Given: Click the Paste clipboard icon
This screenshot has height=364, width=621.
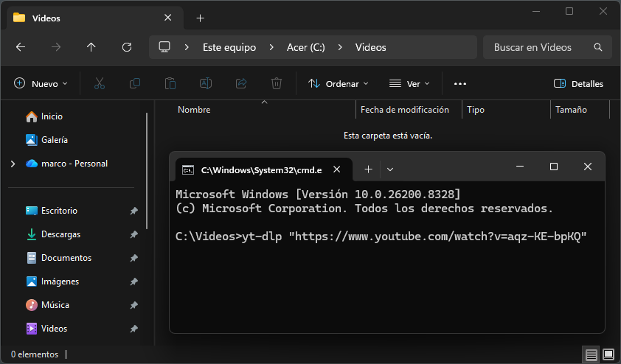Looking at the screenshot, I should click(170, 83).
